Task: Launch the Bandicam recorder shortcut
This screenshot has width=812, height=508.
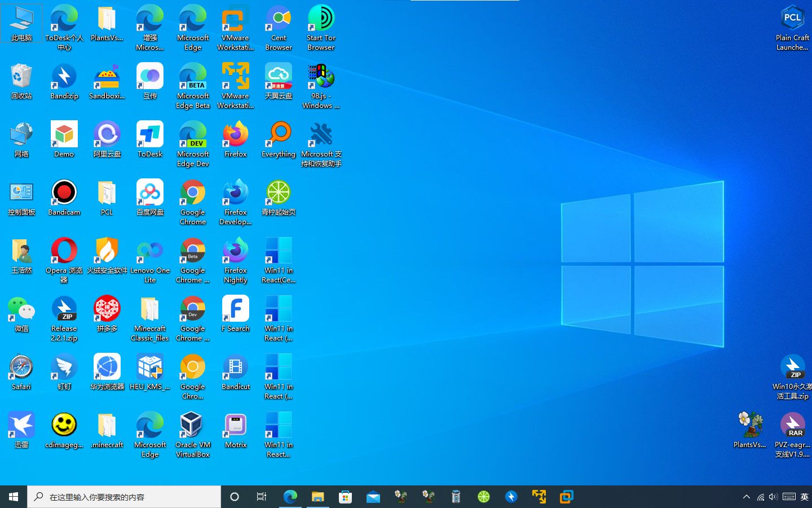Action: tap(64, 198)
